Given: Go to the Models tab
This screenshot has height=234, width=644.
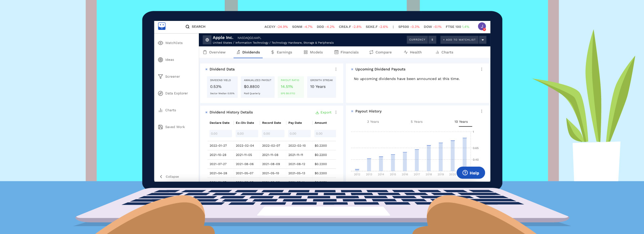Looking at the screenshot, I should tap(313, 52).
